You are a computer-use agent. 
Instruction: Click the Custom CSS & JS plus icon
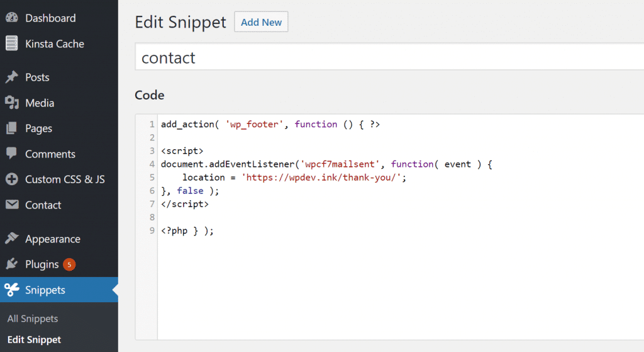[x=11, y=179]
